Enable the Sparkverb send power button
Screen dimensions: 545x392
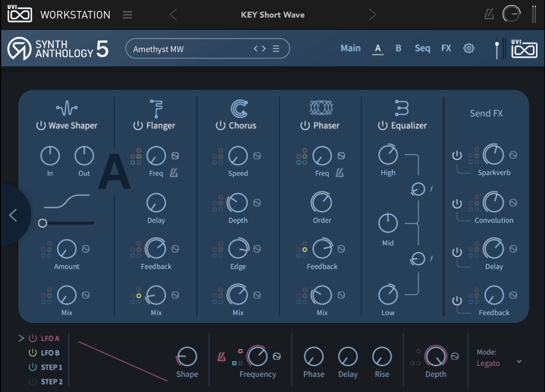tap(456, 155)
